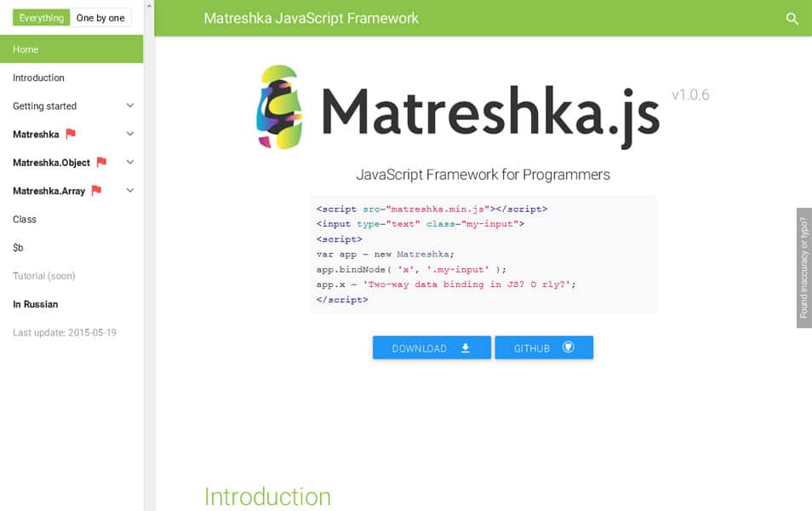Open 'Found inaccuracy or typo?' side tab
Image resolution: width=812 pixels, height=511 pixels.
(x=803, y=267)
